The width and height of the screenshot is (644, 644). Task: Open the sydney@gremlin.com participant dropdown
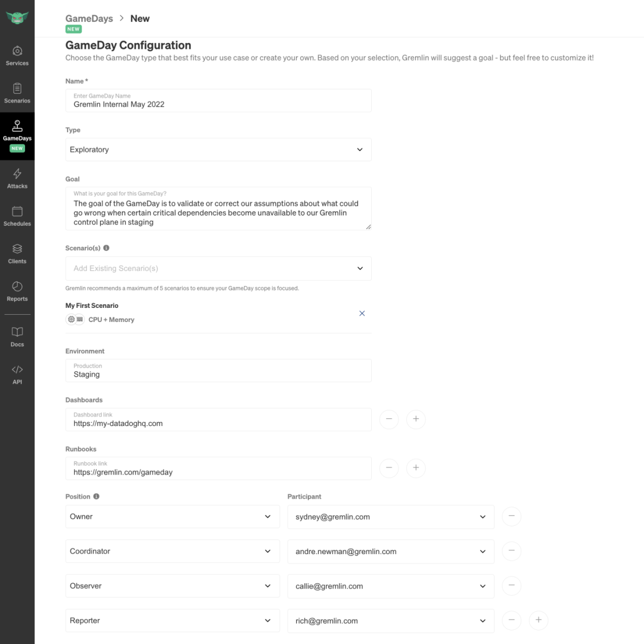tap(390, 517)
